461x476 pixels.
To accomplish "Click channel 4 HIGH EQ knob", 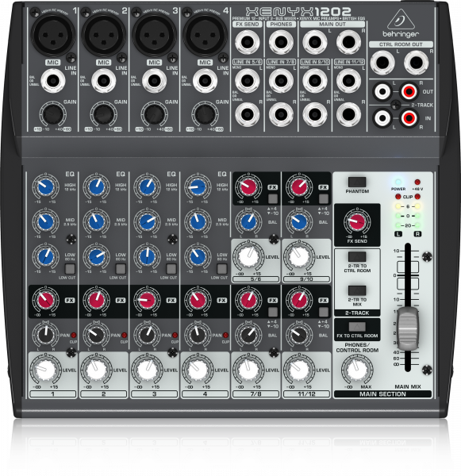I will click(198, 187).
